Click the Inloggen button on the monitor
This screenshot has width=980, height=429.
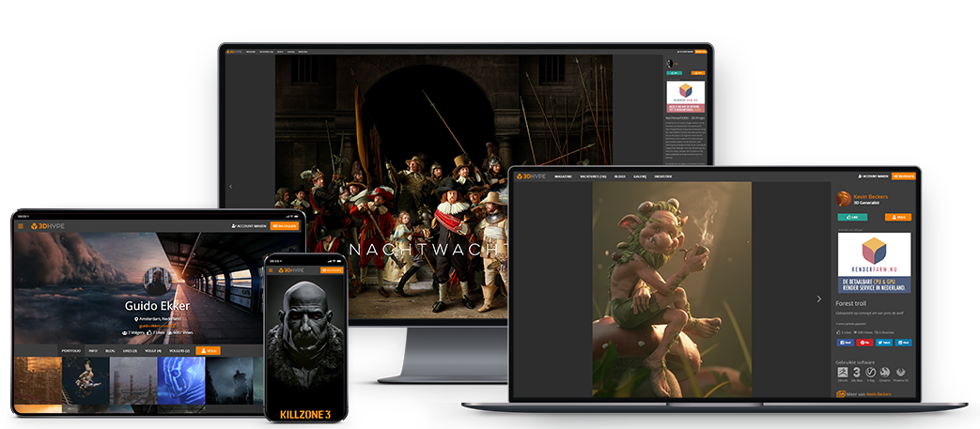[700, 52]
